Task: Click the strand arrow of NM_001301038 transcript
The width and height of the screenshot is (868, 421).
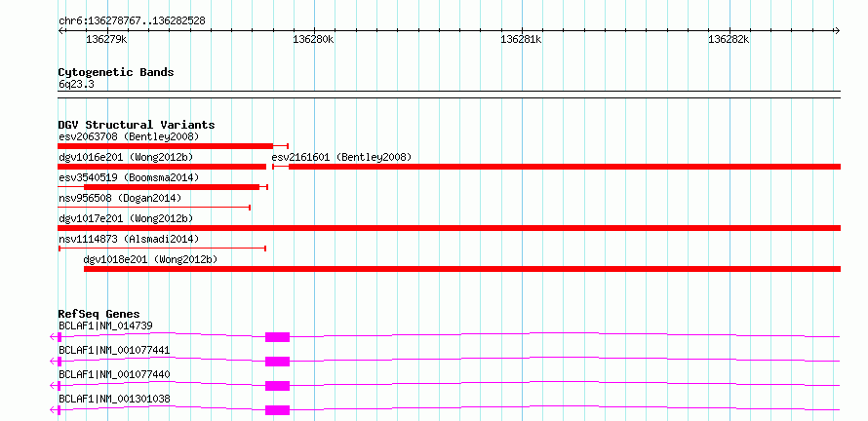Action: [x=53, y=410]
